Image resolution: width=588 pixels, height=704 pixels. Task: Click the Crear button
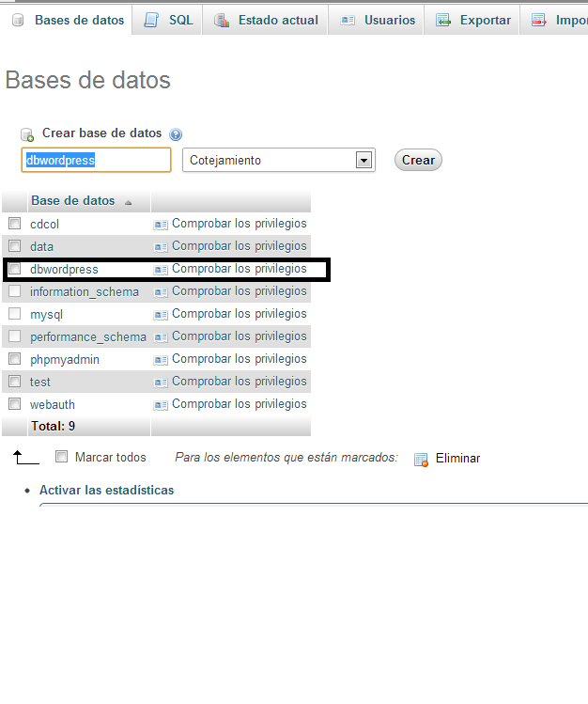[418, 160]
